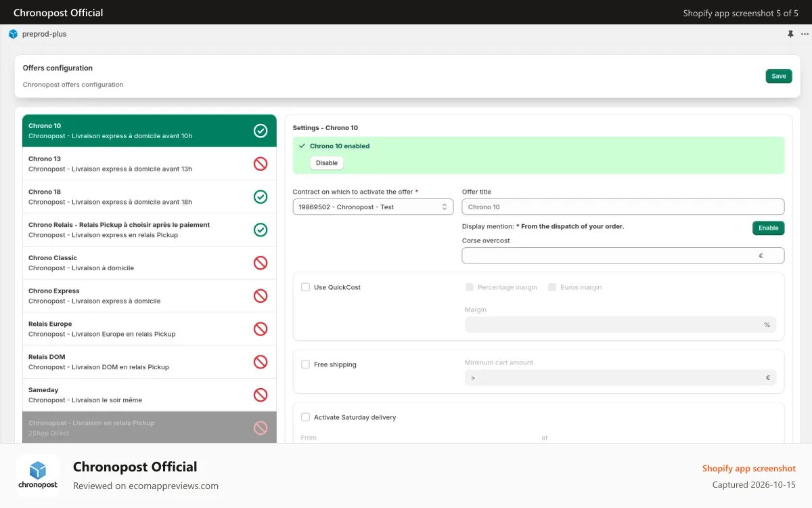Click the pin icon in top bar
Image resolution: width=812 pixels, height=508 pixels.
pyautogui.click(x=790, y=34)
